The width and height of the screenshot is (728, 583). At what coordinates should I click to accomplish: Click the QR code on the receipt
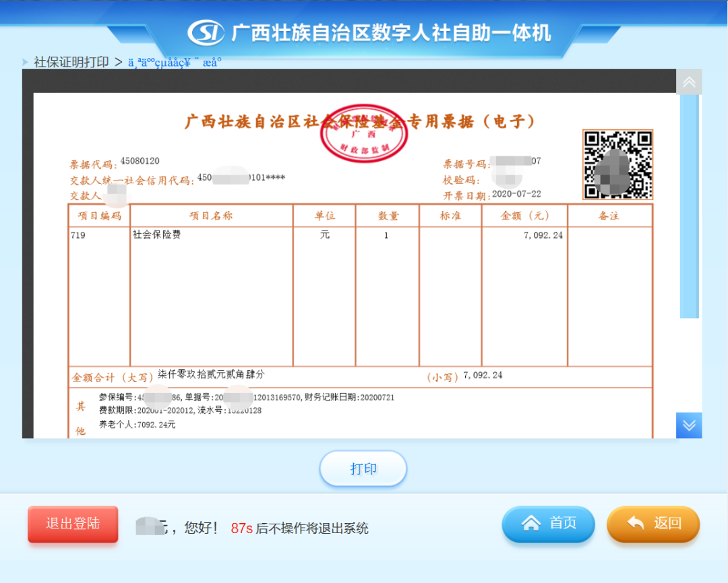(617, 165)
